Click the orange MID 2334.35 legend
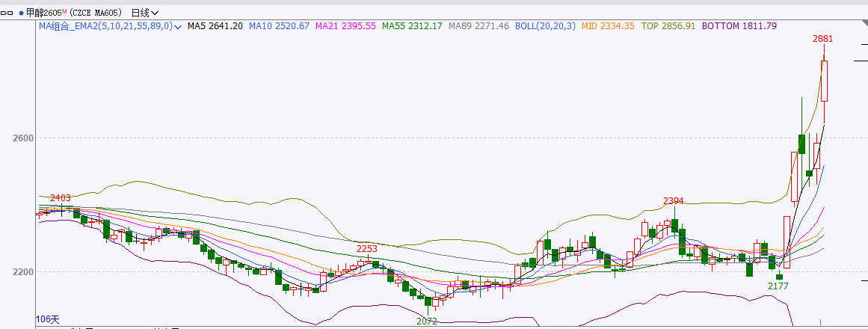 click(x=608, y=26)
